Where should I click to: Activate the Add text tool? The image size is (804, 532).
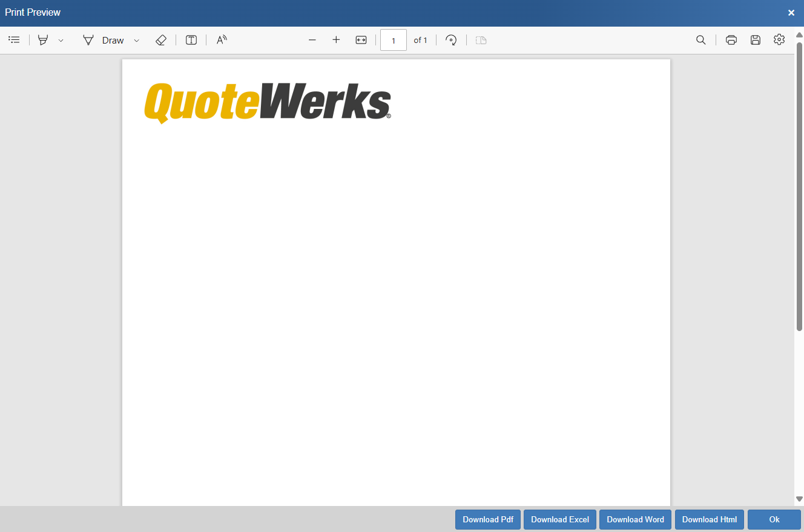coord(191,40)
